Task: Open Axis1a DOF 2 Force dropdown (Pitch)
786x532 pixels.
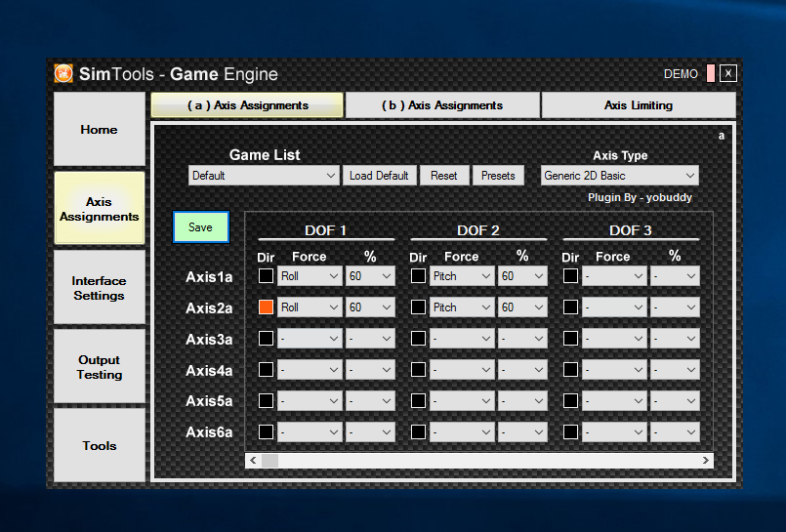Action: (x=462, y=276)
